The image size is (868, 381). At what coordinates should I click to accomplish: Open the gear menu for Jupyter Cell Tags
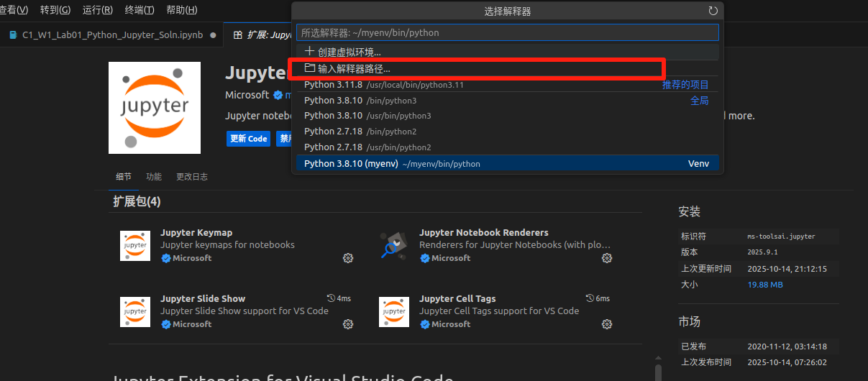(x=607, y=324)
